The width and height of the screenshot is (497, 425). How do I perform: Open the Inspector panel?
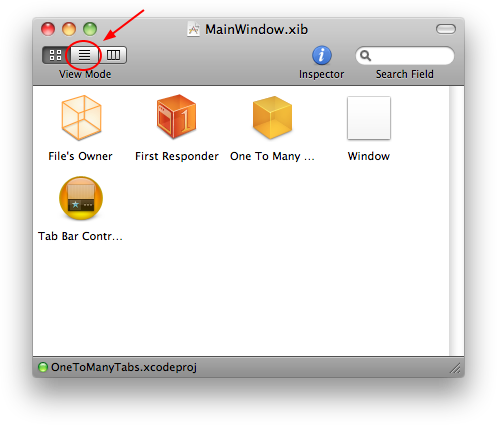[322, 55]
